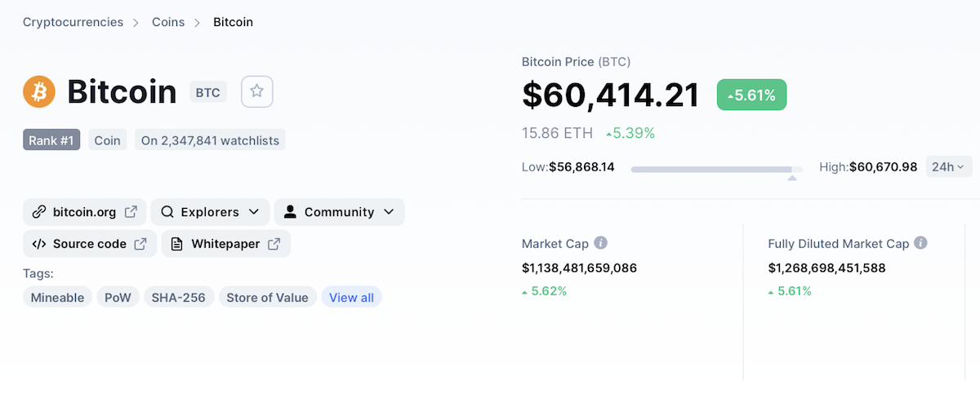Select the Mineable tag
Screen dimensions: 980x399
point(57,298)
